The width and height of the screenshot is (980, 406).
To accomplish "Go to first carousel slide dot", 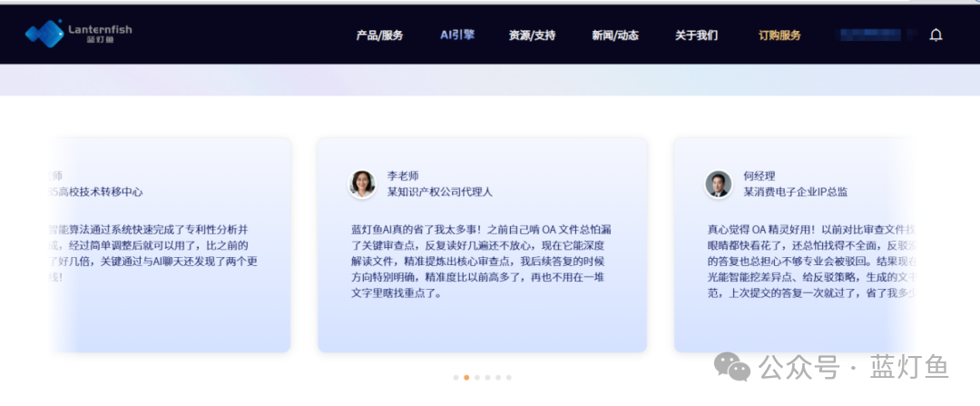I will (456, 377).
